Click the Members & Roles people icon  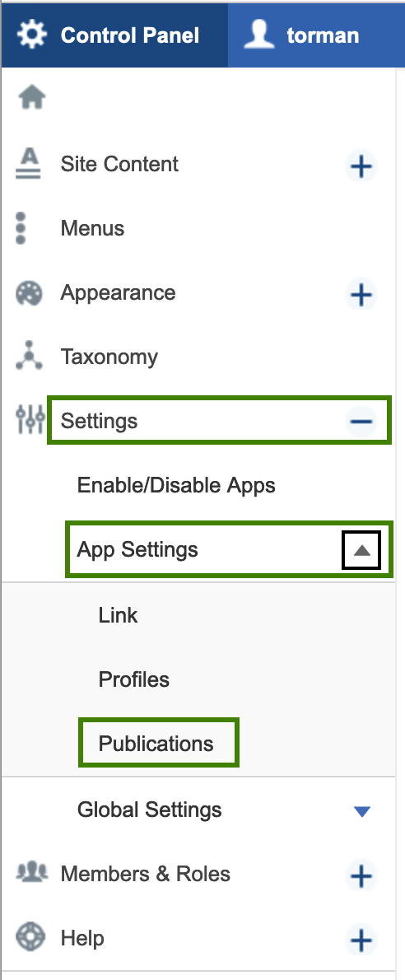pyautogui.click(x=31, y=871)
